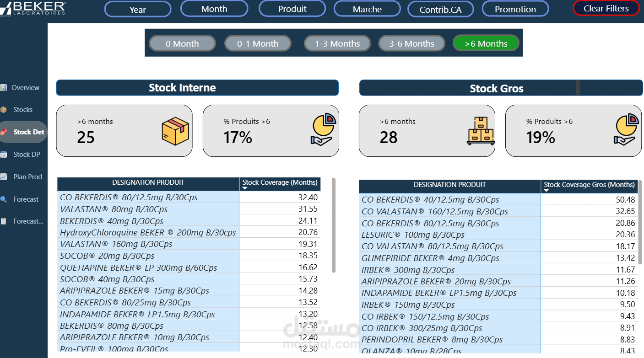Screen dimensions: 644x358
Task: Click the Stock Gros DESIGNATION PRODUIT header
Action: 450,187
